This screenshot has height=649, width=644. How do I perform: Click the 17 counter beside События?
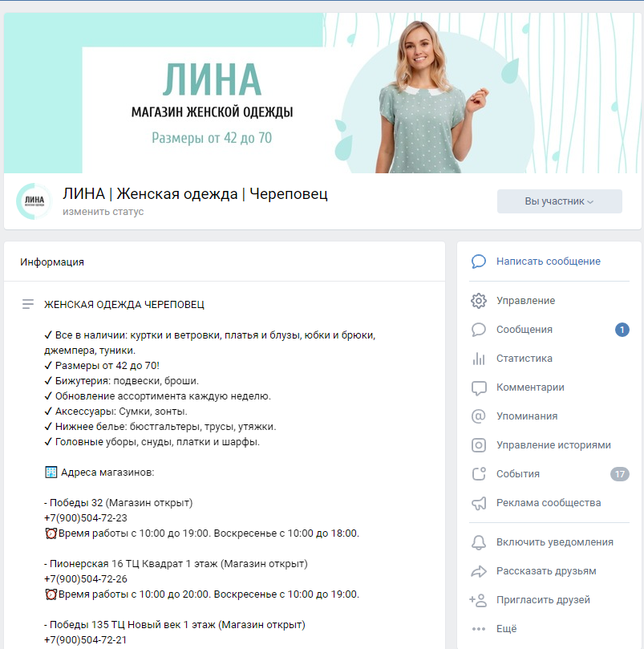619,474
